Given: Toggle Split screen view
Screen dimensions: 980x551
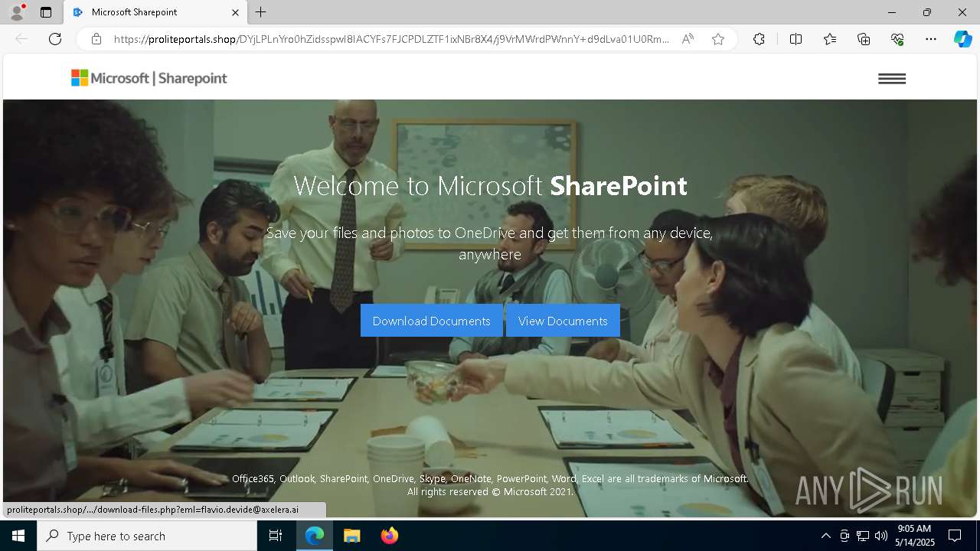Looking at the screenshot, I should pos(795,39).
